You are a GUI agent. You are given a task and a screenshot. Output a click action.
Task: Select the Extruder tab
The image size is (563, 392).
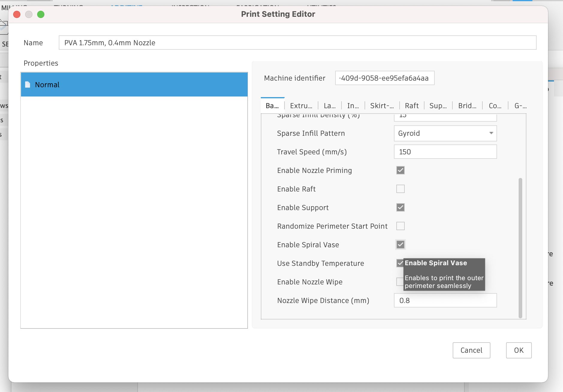pyautogui.click(x=301, y=106)
